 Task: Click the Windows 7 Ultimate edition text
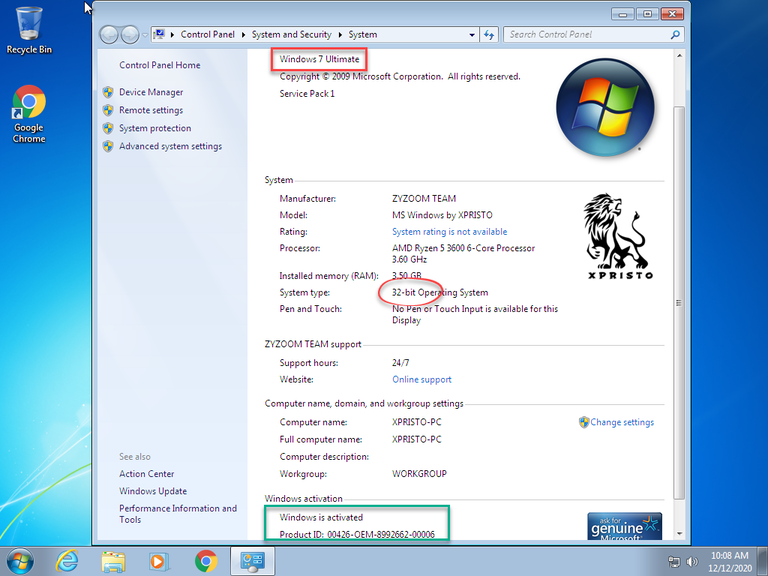tap(319, 59)
